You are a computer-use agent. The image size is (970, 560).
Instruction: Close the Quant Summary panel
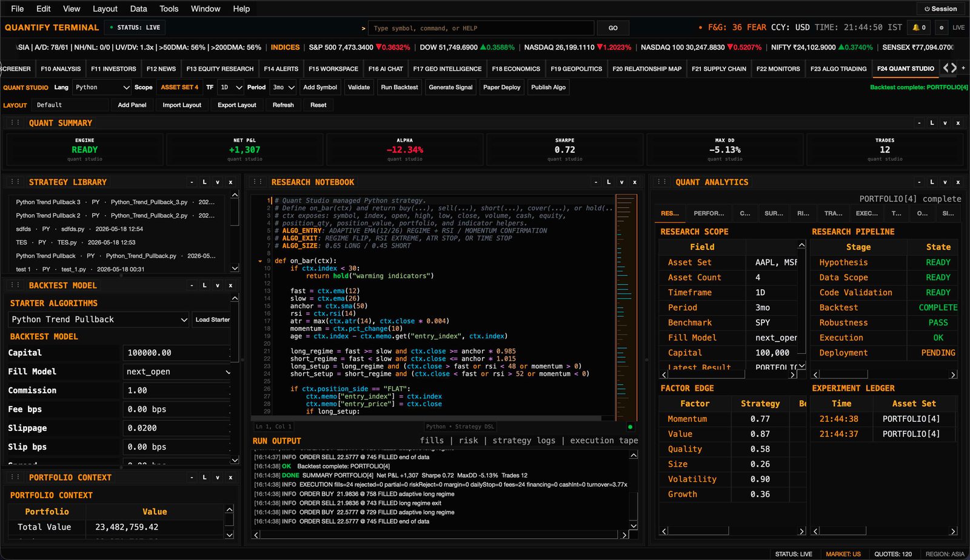[x=958, y=123]
